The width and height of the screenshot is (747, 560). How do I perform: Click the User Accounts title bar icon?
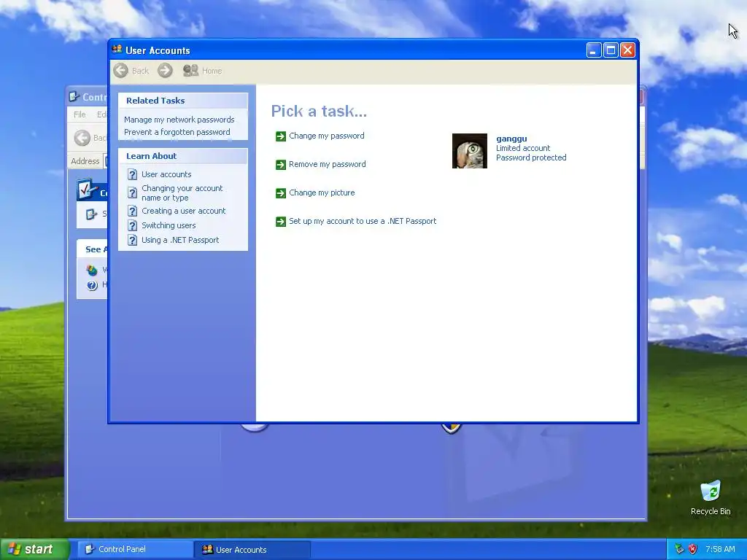[117, 50]
